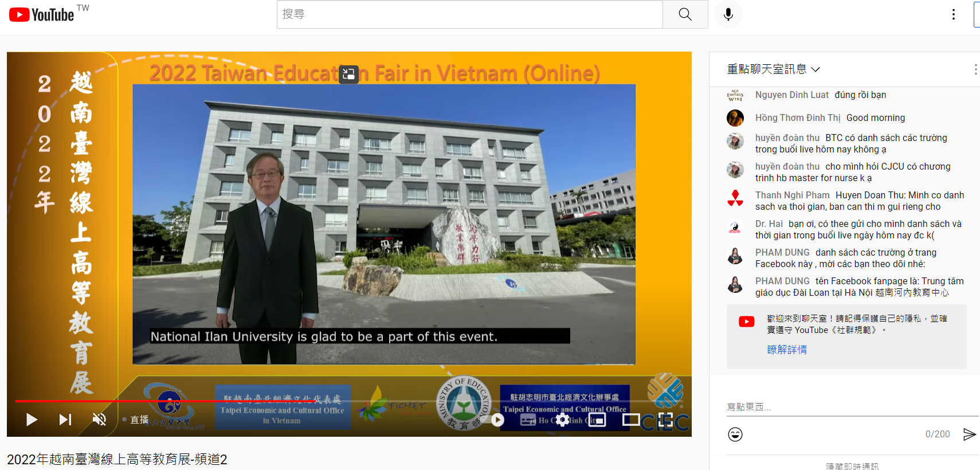Click the search field labeled 搜尋

pos(469,14)
